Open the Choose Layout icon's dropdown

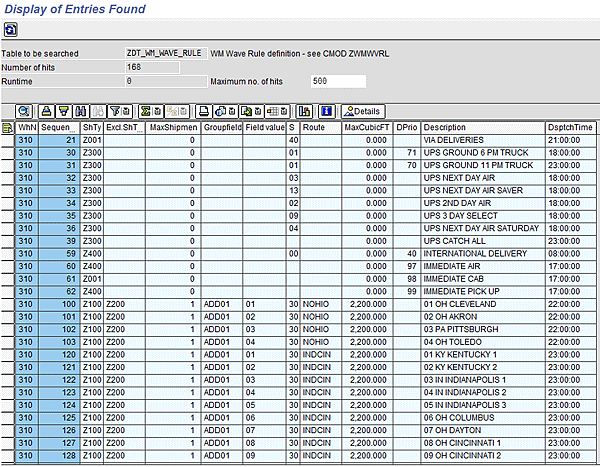click(x=284, y=110)
